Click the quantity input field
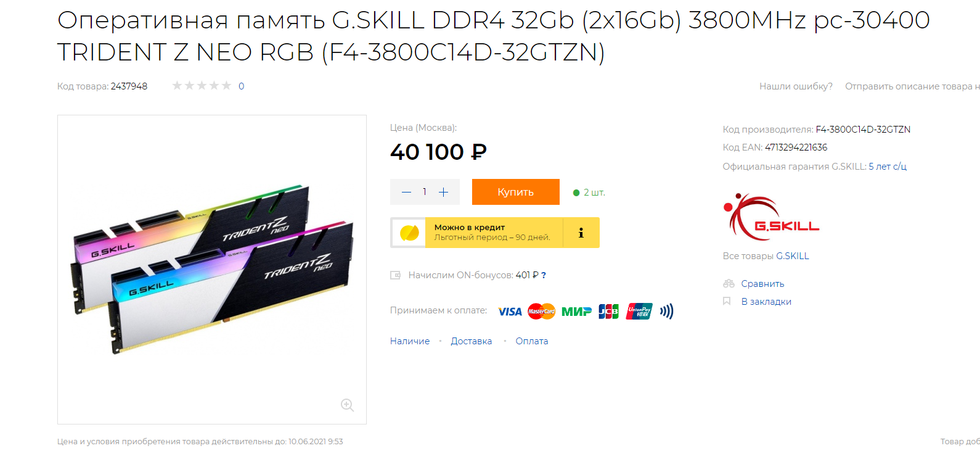 click(425, 192)
